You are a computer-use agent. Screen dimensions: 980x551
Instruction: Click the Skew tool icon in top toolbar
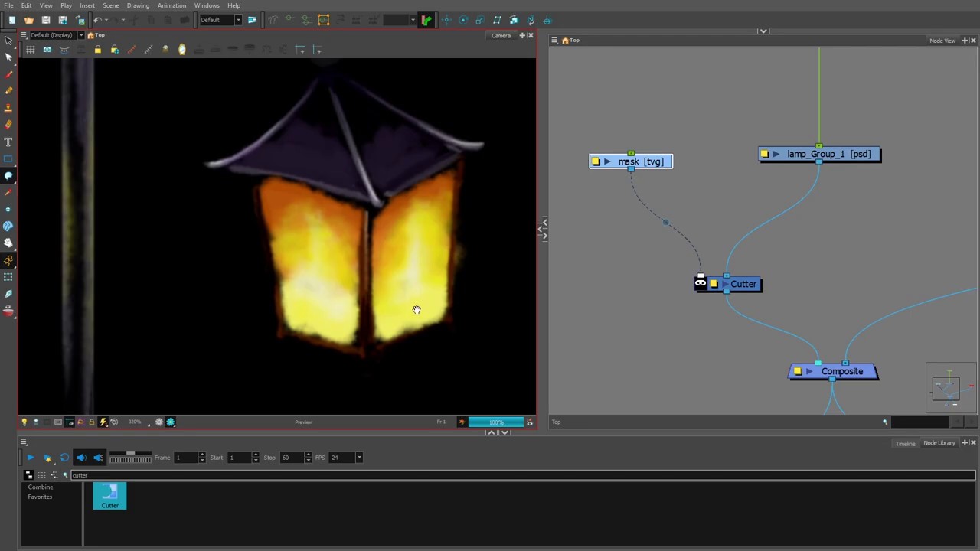pos(497,20)
